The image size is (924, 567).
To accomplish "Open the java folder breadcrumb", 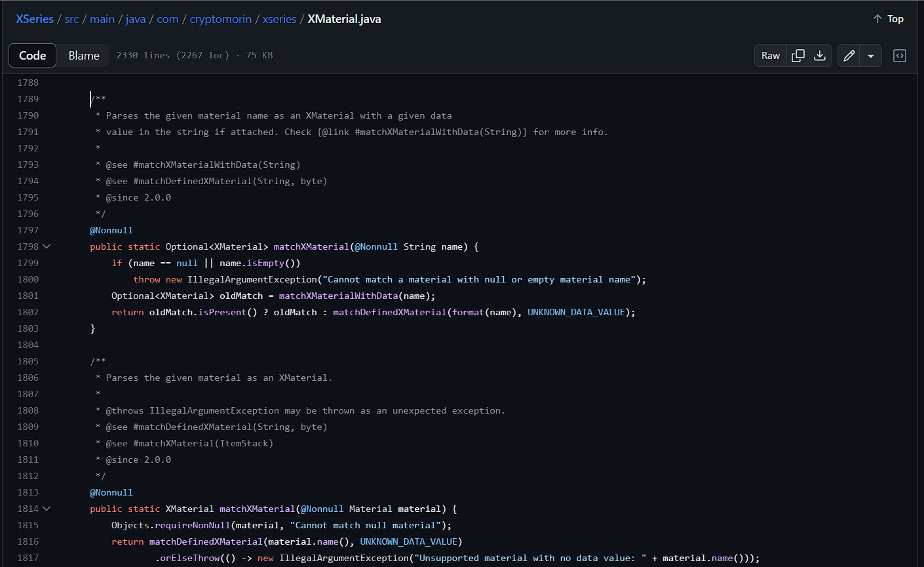I will coord(136,19).
